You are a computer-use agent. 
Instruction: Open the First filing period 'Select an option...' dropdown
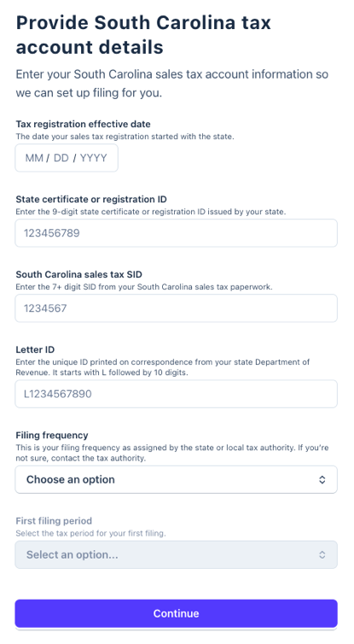pyautogui.click(x=177, y=554)
